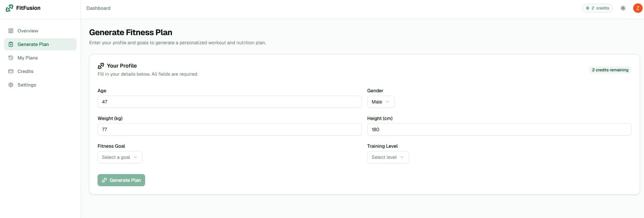Click the Age input field
Image resolution: width=644 pixels, height=218 pixels.
click(x=230, y=102)
